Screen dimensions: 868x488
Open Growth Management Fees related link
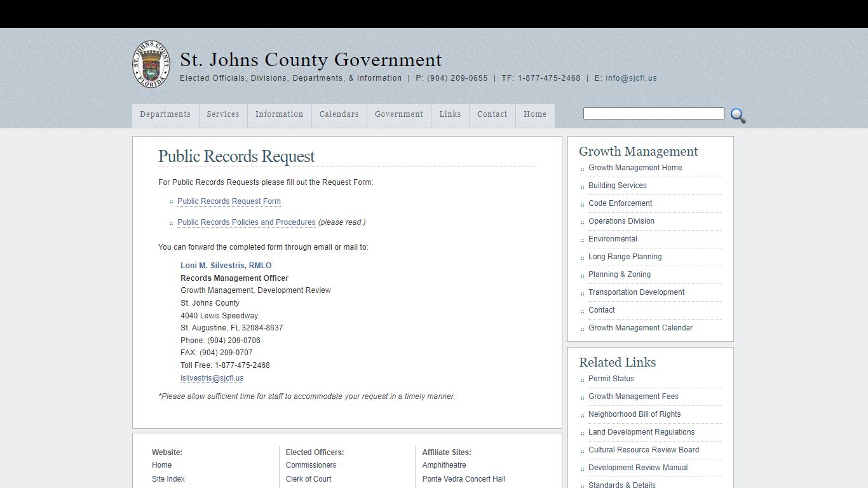[x=634, y=396]
